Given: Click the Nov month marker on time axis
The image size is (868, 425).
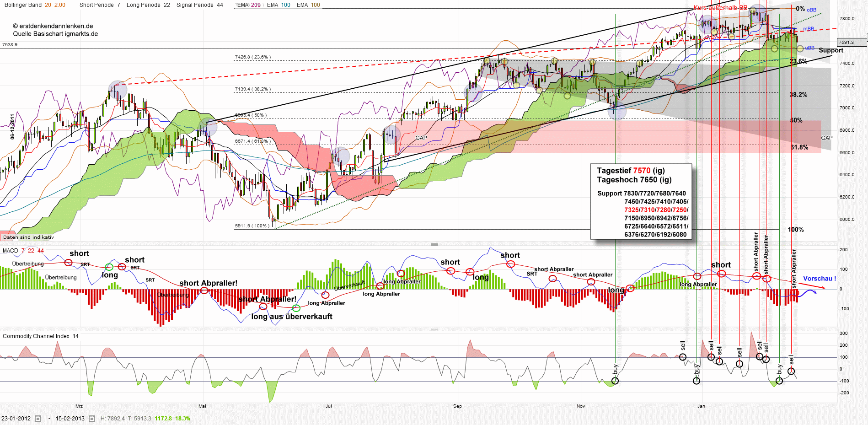Looking at the screenshot, I should 581,406.
